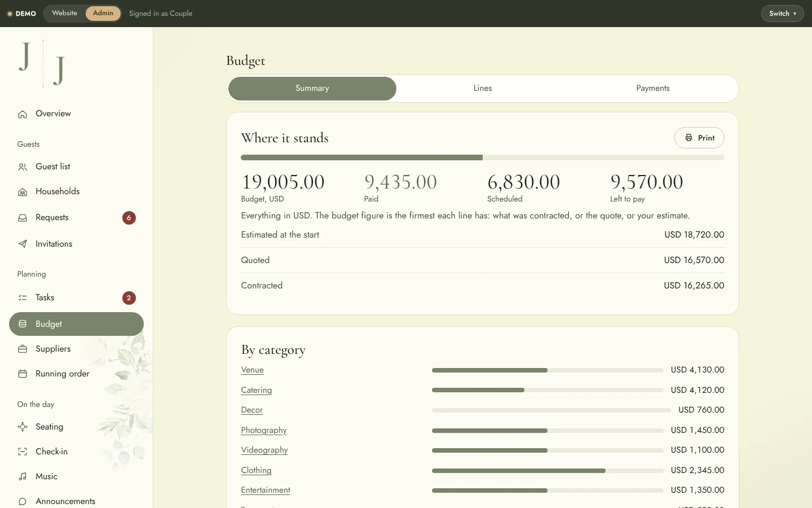Open the Running order page

[76, 374]
